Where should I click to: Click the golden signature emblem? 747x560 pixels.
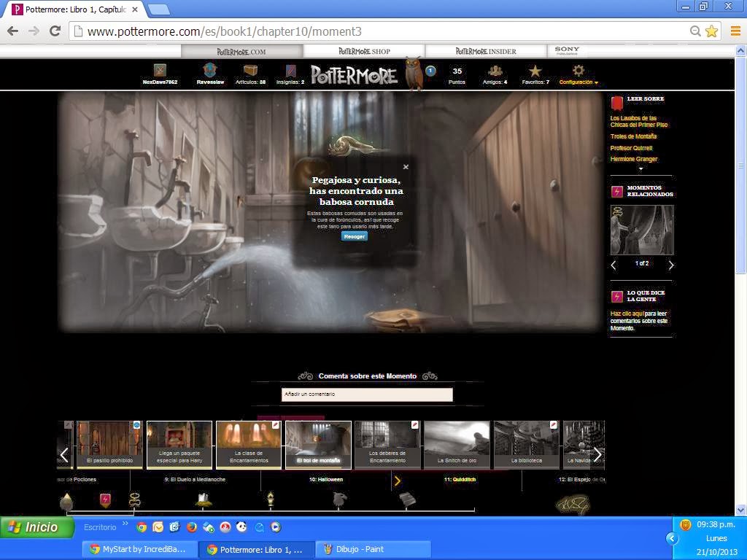[573, 505]
